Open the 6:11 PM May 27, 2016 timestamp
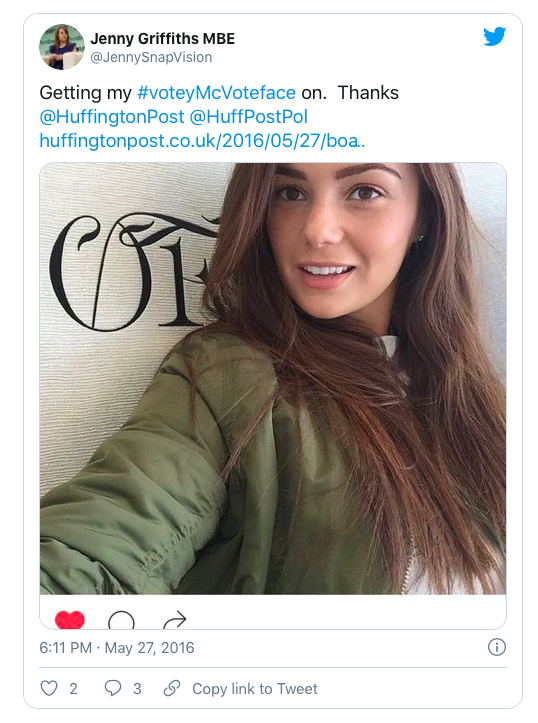This screenshot has height=723, width=538. [x=117, y=648]
